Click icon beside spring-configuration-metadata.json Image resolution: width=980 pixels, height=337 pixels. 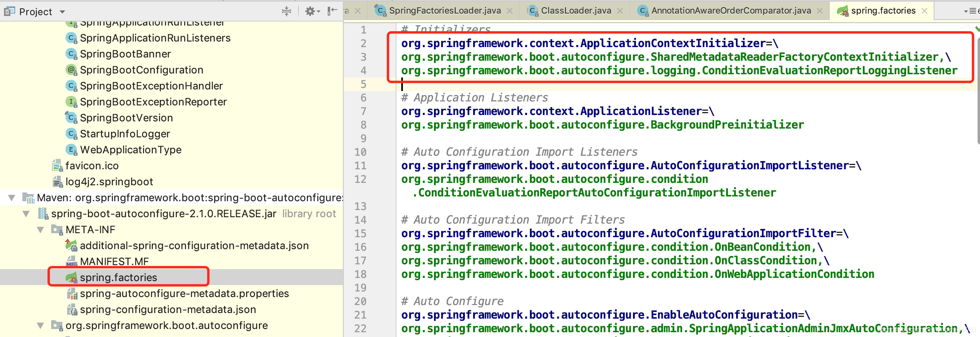point(72,309)
